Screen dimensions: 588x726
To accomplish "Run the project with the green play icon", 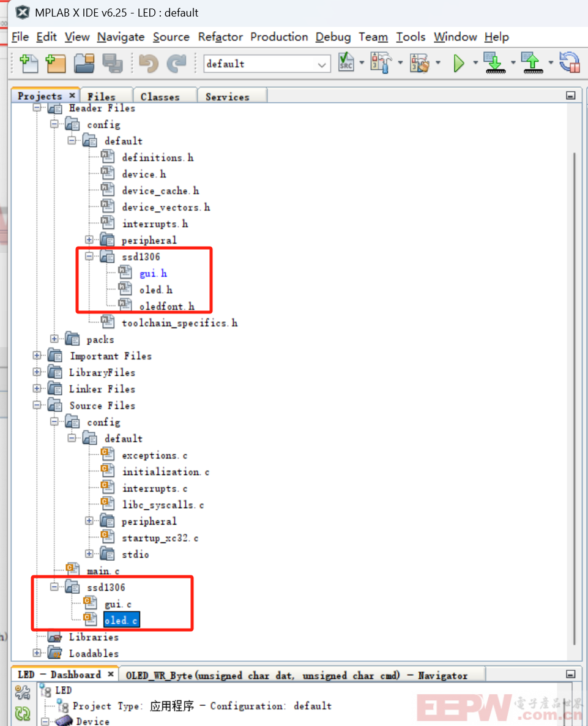I will [x=459, y=63].
